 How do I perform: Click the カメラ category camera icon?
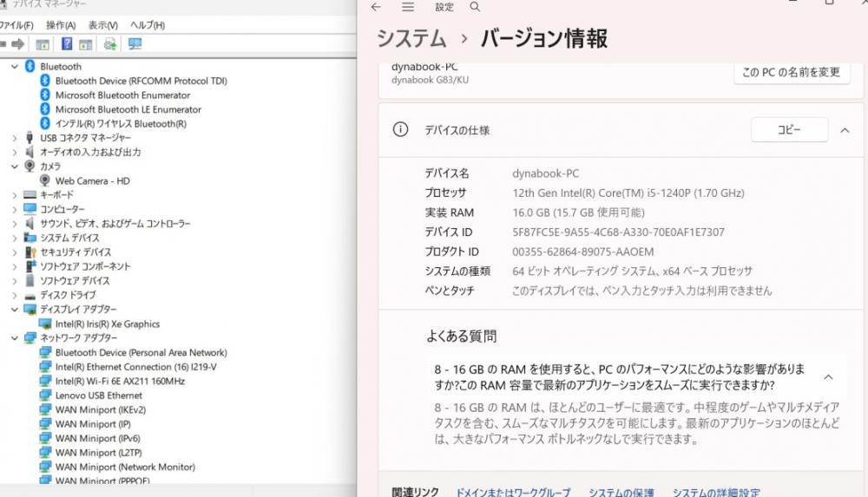point(30,166)
